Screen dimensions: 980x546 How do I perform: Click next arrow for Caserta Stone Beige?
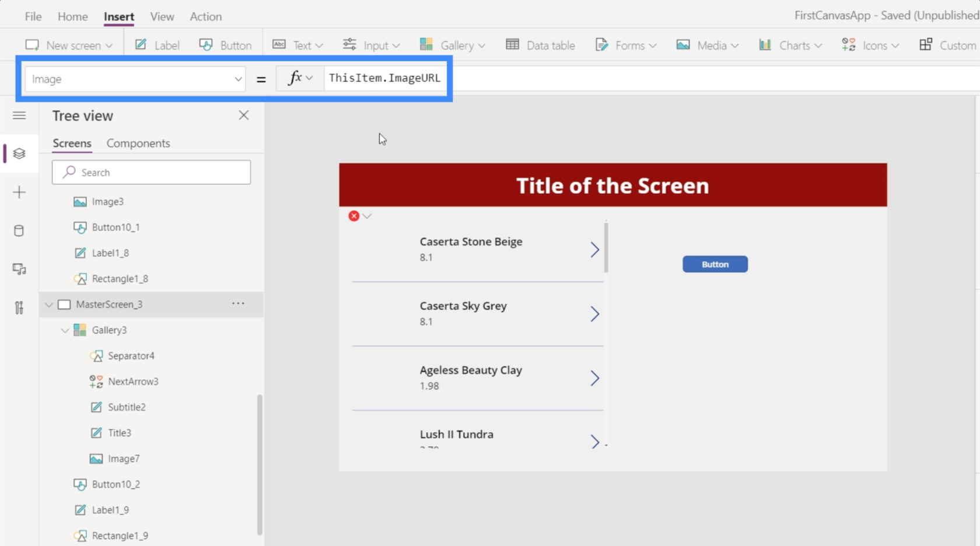click(x=594, y=250)
